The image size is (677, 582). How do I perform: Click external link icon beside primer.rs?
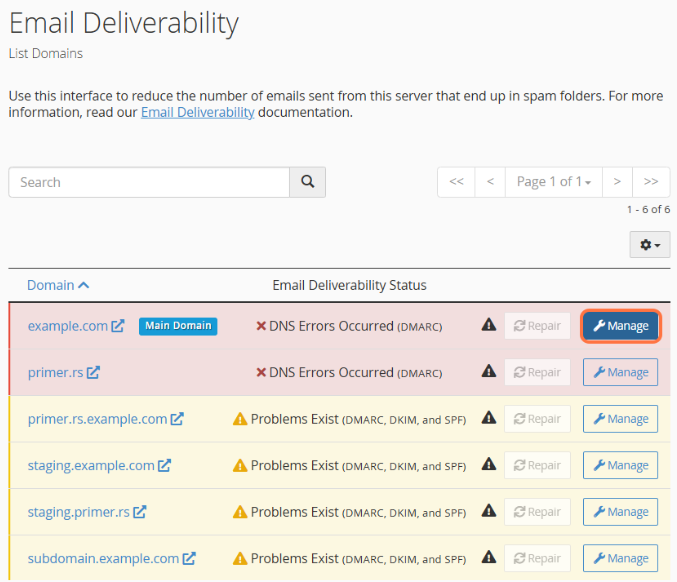[x=93, y=372]
